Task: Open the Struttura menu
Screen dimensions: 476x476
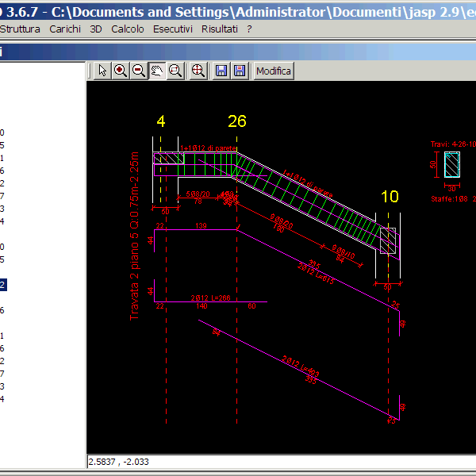Action: coord(20,29)
